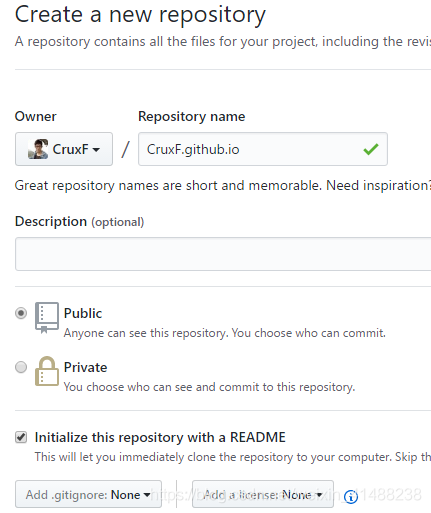
Task: Click the Need inspiration text
Action: tap(378, 185)
